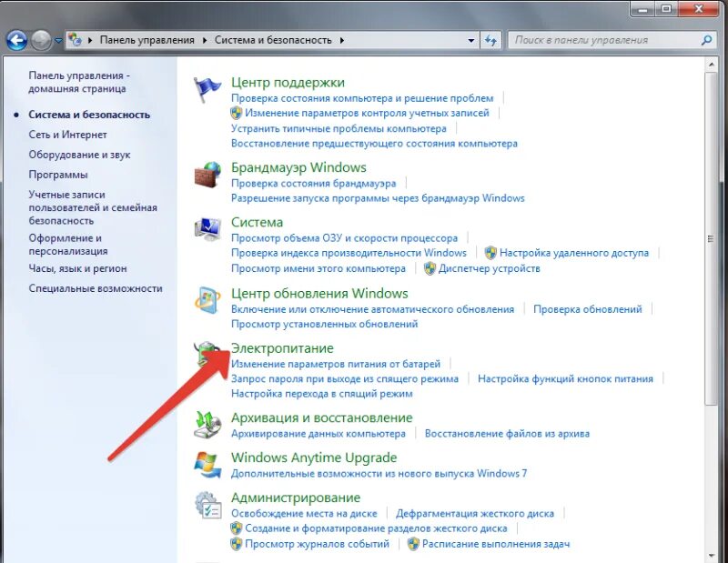Viewport: 728px width, 563px height.
Task: Open Windows Anytime Upgrade heading
Action: click(314, 457)
